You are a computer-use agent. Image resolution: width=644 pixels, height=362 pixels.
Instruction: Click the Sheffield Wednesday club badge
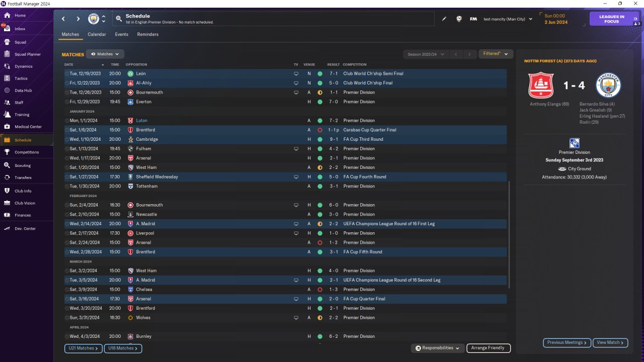tap(130, 177)
